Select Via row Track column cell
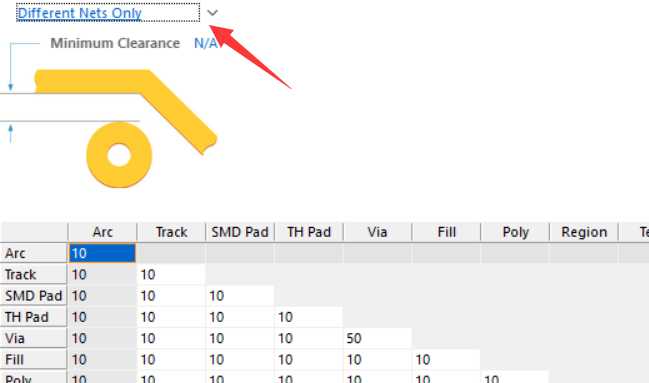The height and width of the screenshot is (383, 649). [x=171, y=338]
